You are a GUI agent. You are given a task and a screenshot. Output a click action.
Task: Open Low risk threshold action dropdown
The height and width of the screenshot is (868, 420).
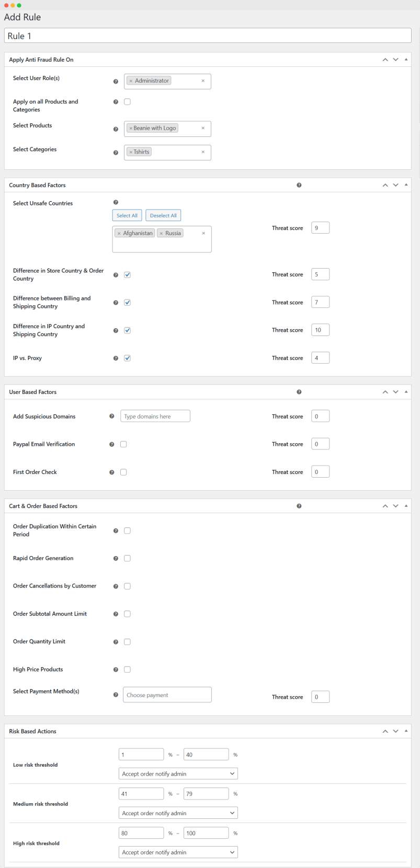178,774
